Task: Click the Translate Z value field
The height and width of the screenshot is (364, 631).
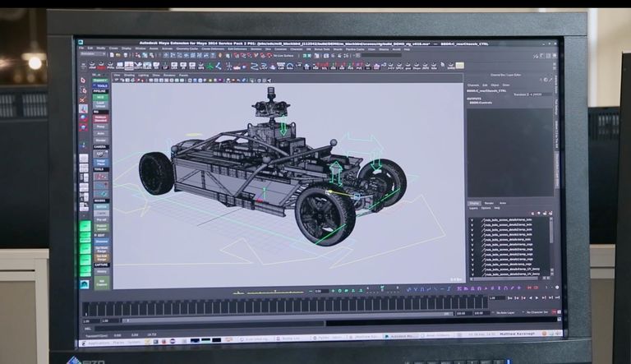Action: (534, 95)
